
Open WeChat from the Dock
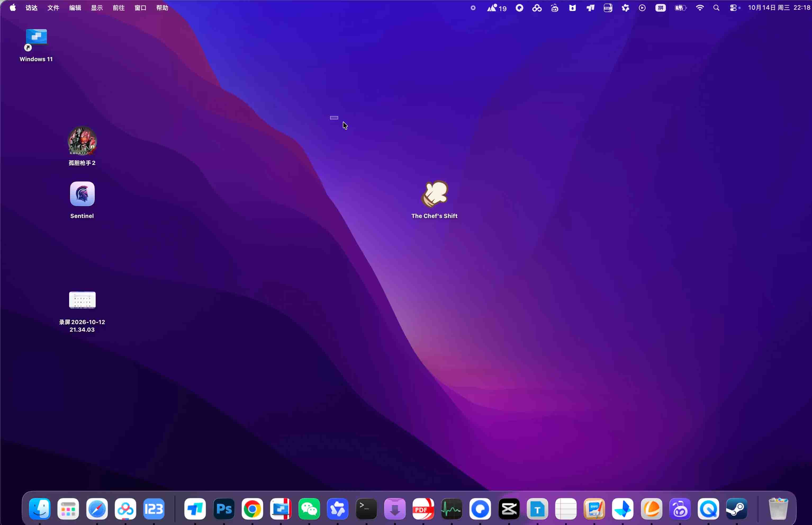pyautogui.click(x=309, y=509)
